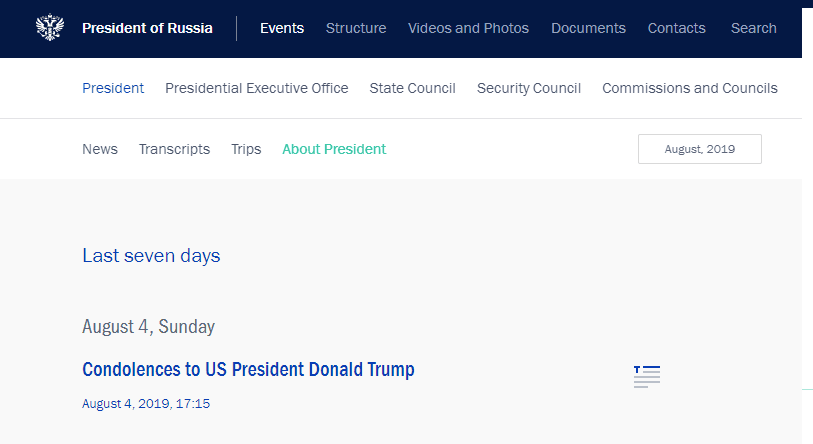
Task: Open the About President link
Action: click(334, 149)
